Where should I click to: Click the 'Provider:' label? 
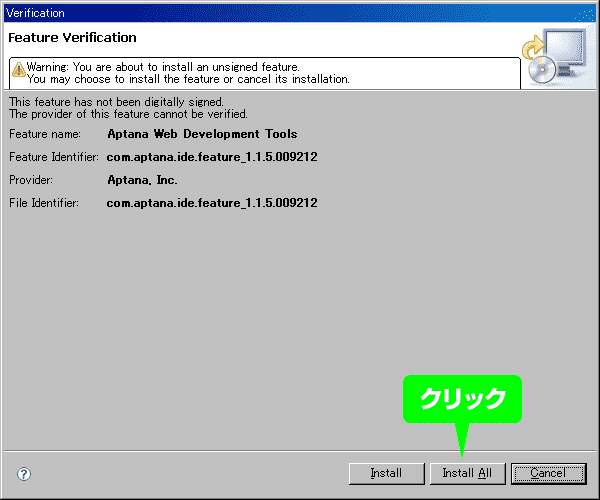pyautogui.click(x=31, y=180)
